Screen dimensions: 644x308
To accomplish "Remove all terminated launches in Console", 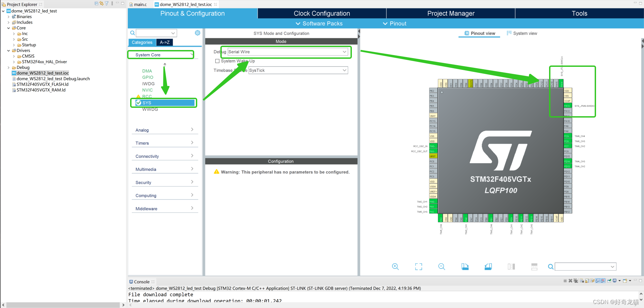I will point(576,281).
